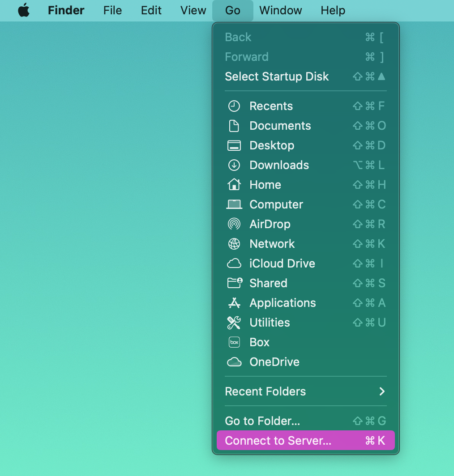Open the View menu
454x476 pixels.
[193, 10]
